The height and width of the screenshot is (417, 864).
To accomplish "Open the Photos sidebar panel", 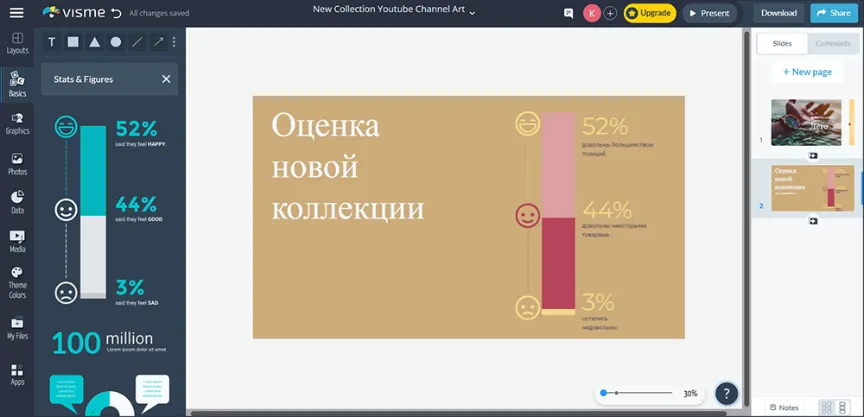I will coord(17,164).
